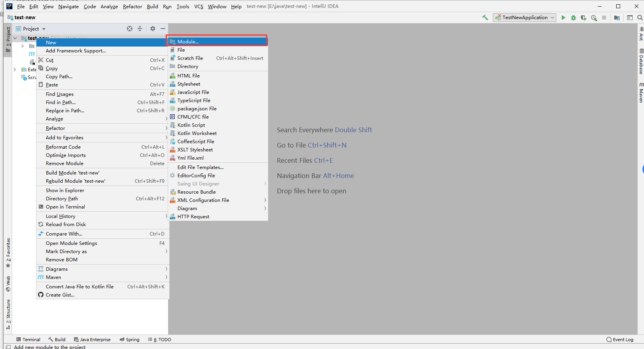Screen dimensions: 644x349
Task: Choose Scratch File from the New submenu
Action: click(218, 58)
